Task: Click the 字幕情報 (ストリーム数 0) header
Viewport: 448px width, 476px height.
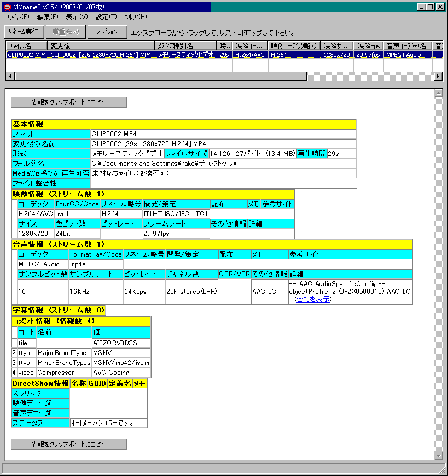Action: pyautogui.click(x=59, y=310)
